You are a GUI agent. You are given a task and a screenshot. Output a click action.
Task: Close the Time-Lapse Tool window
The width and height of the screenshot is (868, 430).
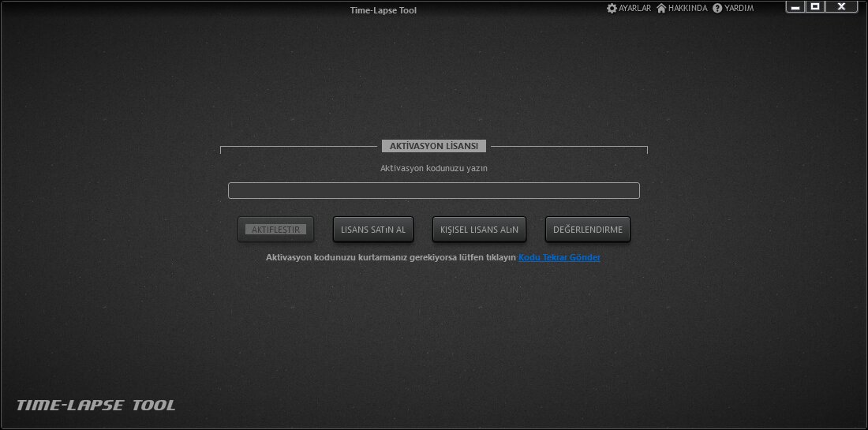841,6
